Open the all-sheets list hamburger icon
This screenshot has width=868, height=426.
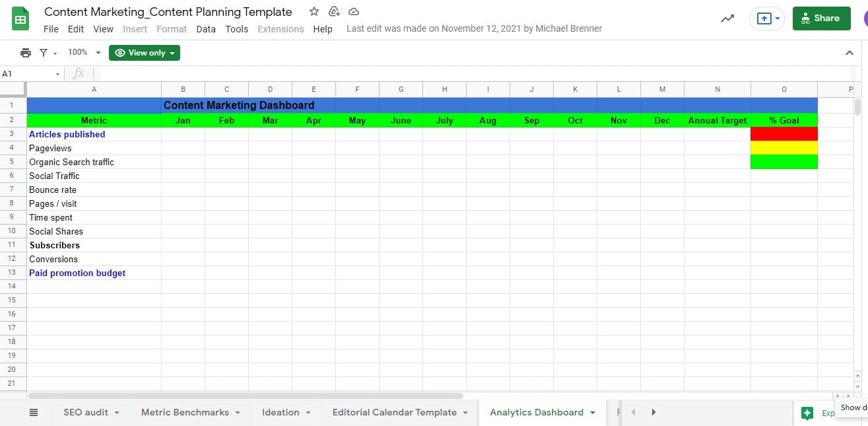(x=34, y=411)
